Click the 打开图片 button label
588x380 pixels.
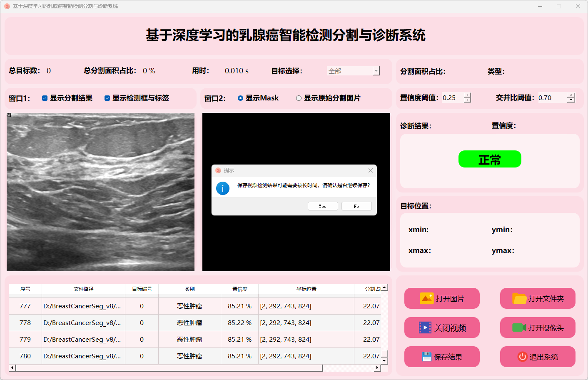click(x=450, y=299)
